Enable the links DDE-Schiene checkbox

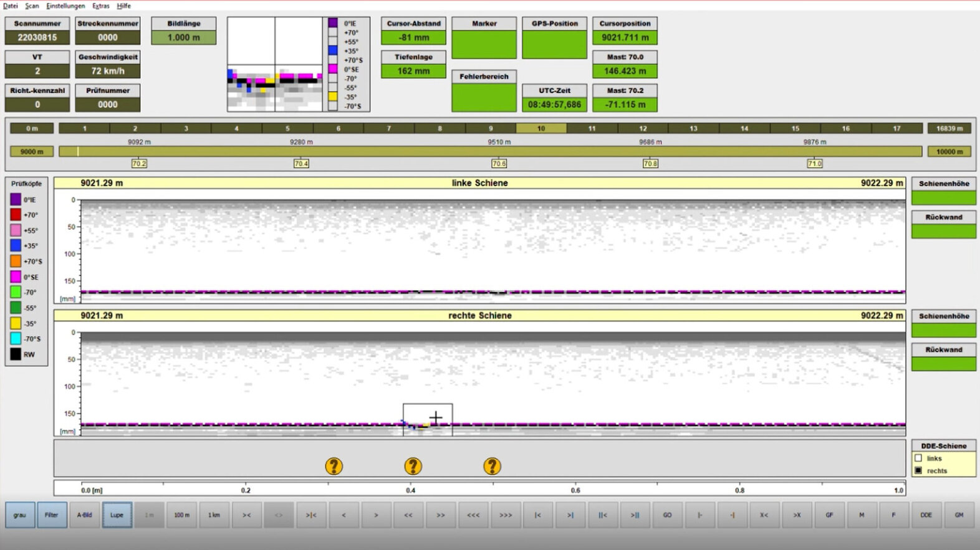click(918, 458)
